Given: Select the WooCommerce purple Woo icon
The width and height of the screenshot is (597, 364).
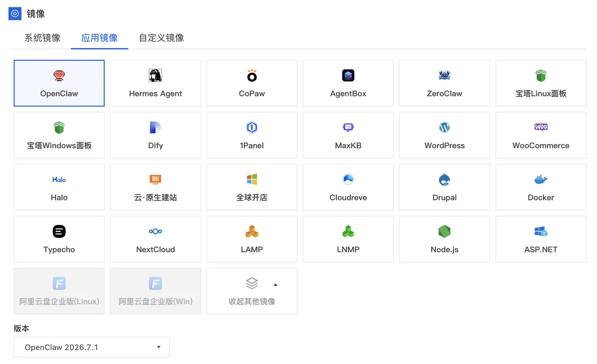Looking at the screenshot, I should coord(541,127).
